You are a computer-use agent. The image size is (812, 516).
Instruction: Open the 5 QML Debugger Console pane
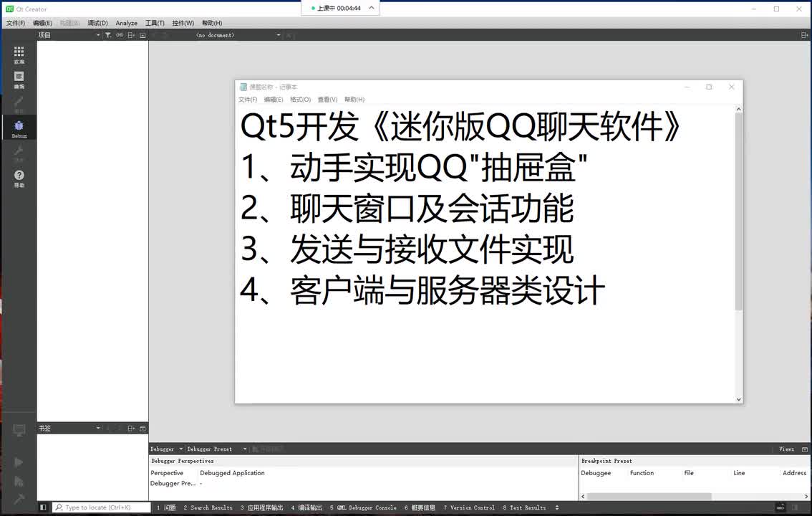tap(363, 507)
